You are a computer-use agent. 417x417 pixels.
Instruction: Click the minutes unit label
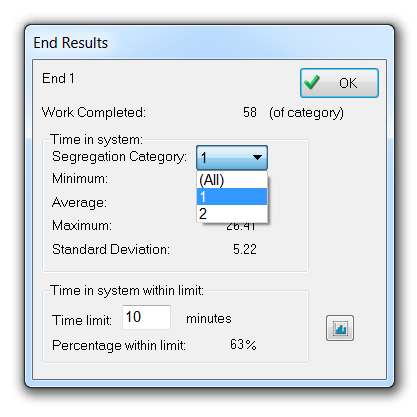[x=209, y=319]
